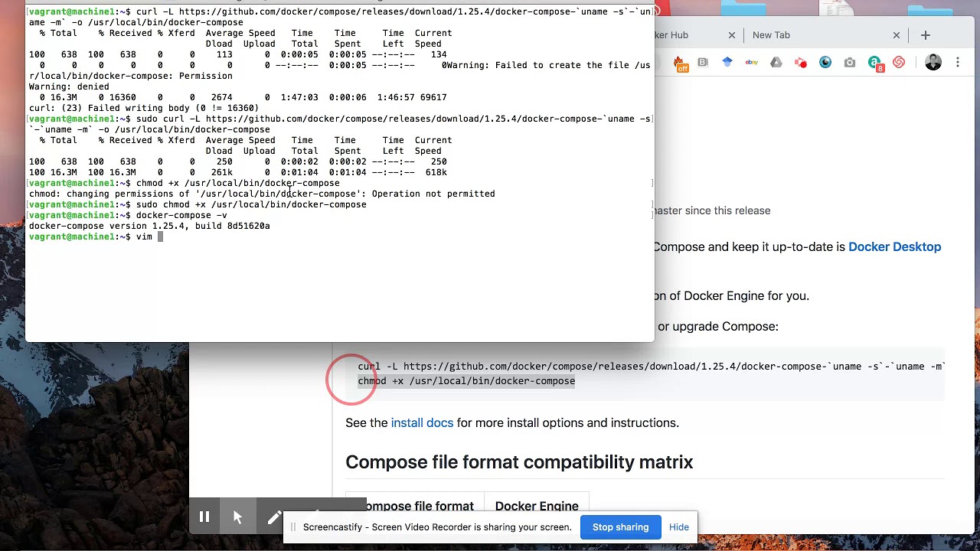The width and height of the screenshot is (980, 551).
Task: Open the flame extension marked off
Action: point(679,63)
